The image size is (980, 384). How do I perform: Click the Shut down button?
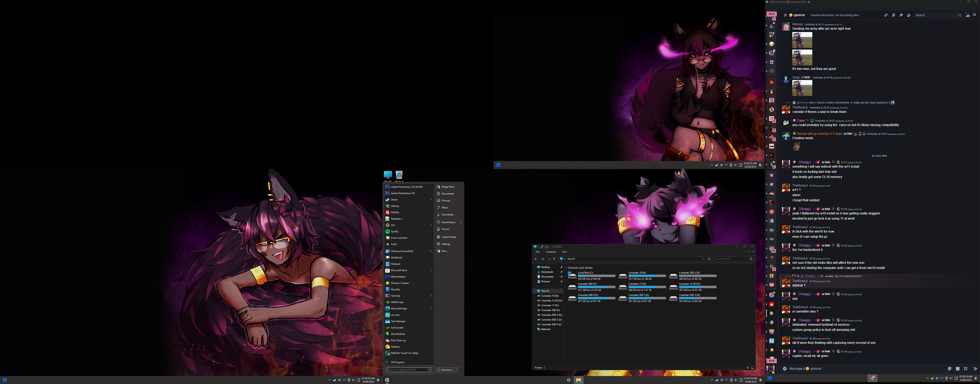coord(445,370)
